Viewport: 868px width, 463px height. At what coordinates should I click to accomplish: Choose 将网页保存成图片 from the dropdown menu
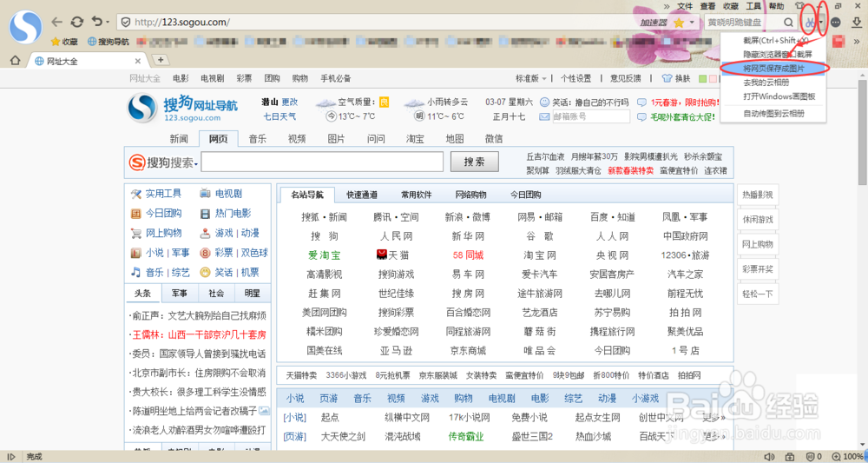(x=774, y=69)
